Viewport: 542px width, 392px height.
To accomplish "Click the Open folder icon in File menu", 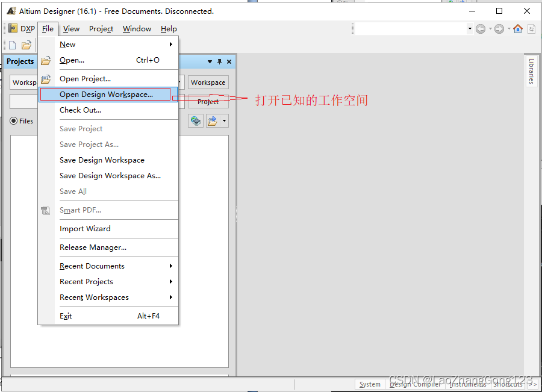I will 46,60.
